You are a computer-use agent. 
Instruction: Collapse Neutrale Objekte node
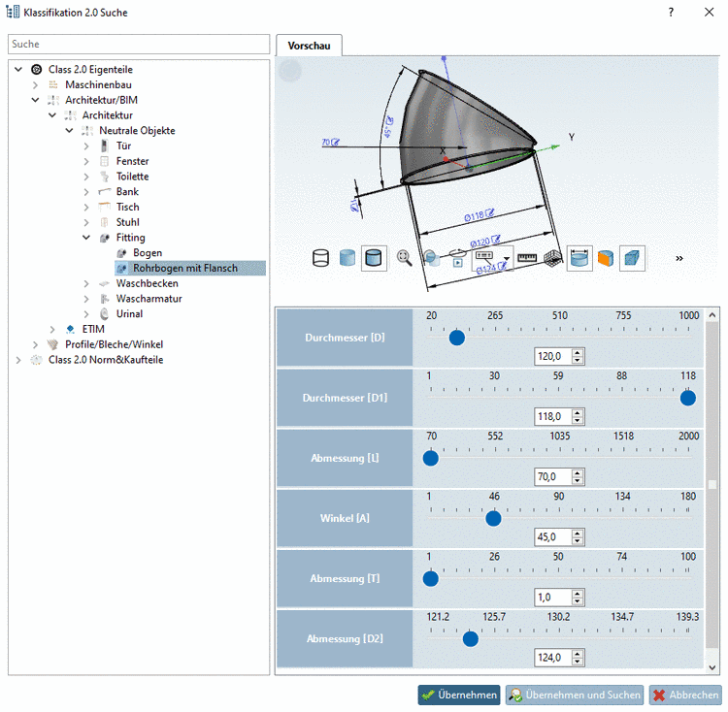(x=69, y=131)
